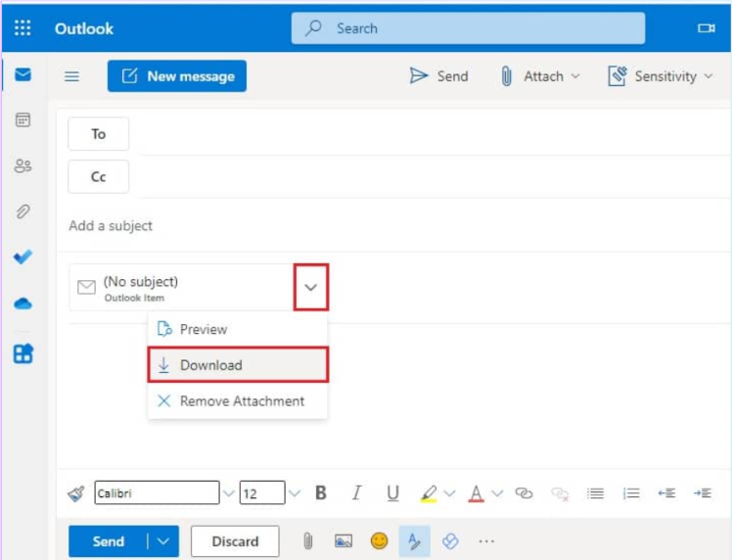734x560 pixels.
Task: Click the To recipients button
Action: point(98,134)
